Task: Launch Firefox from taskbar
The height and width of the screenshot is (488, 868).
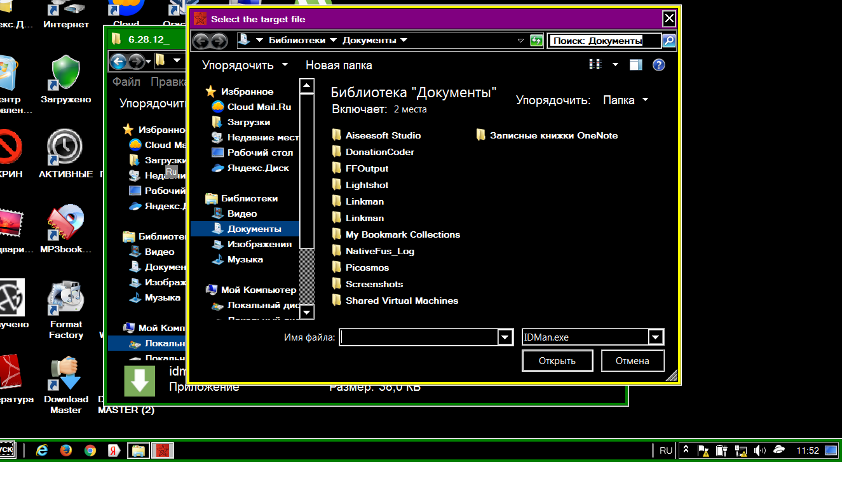Action: 66,451
